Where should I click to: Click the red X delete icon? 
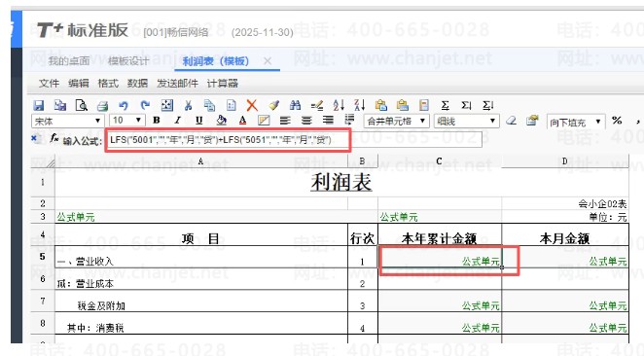click(252, 106)
